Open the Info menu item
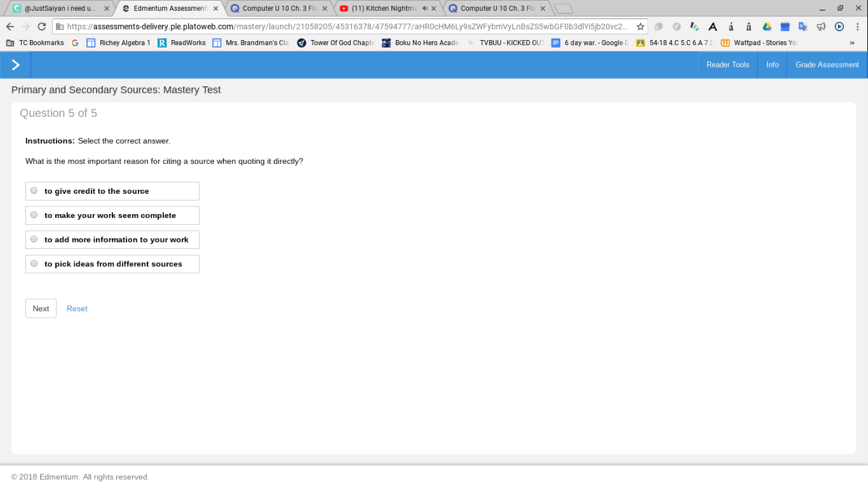This screenshot has height=488, width=868. tap(773, 65)
